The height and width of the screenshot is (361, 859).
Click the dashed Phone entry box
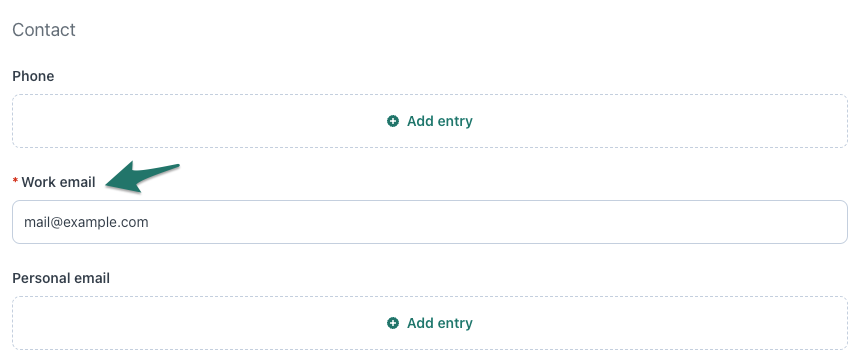[x=430, y=121]
